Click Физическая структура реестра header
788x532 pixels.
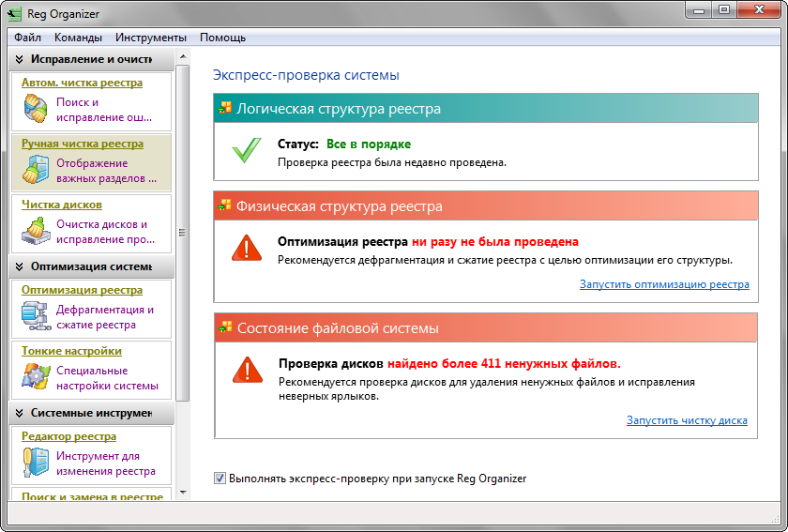[486, 205]
